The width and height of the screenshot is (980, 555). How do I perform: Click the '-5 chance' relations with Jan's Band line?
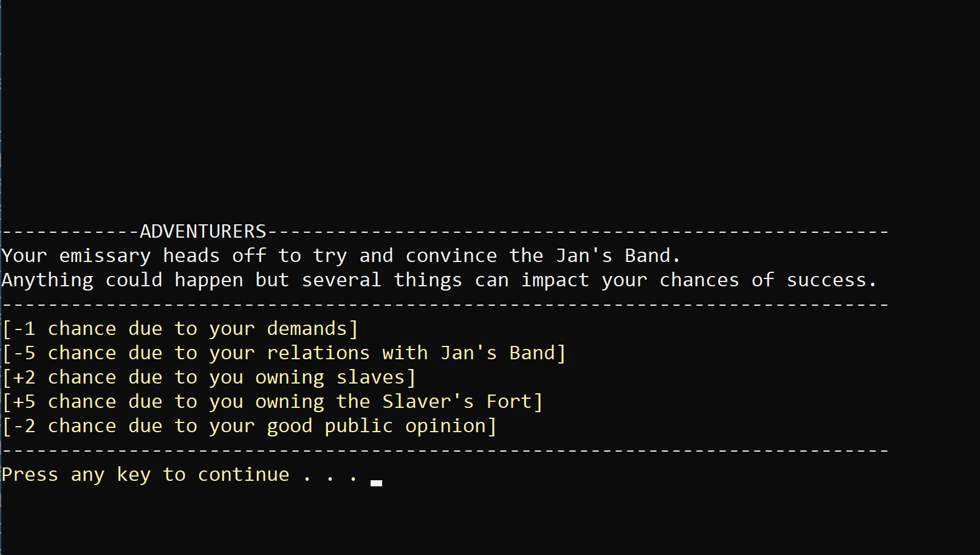click(x=284, y=353)
